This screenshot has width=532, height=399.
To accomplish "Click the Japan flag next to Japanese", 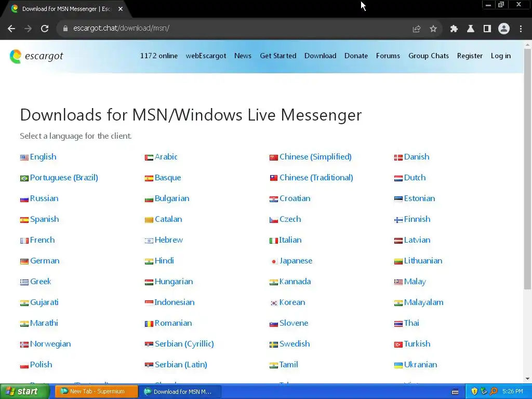I will click(274, 262).
